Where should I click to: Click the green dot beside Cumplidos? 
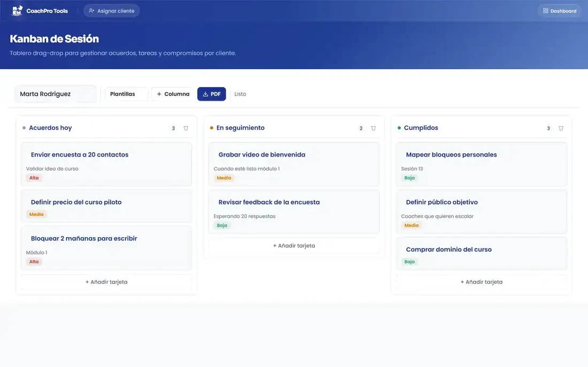[x=399, y=128]
